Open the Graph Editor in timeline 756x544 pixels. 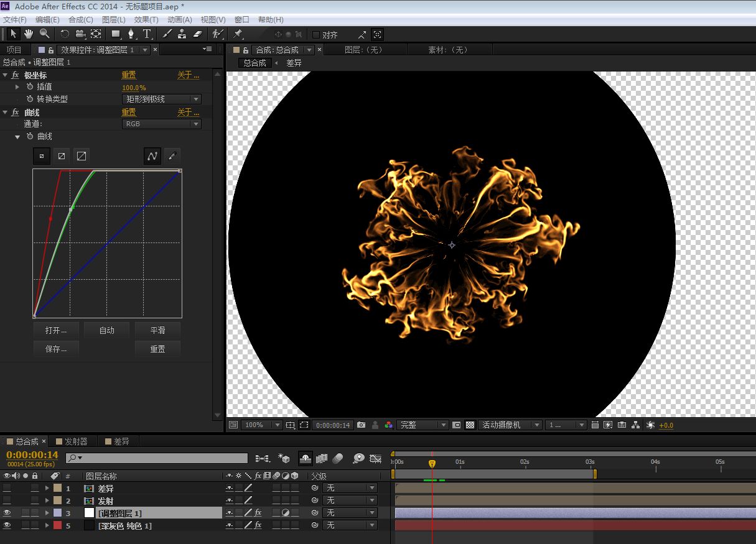375,458
